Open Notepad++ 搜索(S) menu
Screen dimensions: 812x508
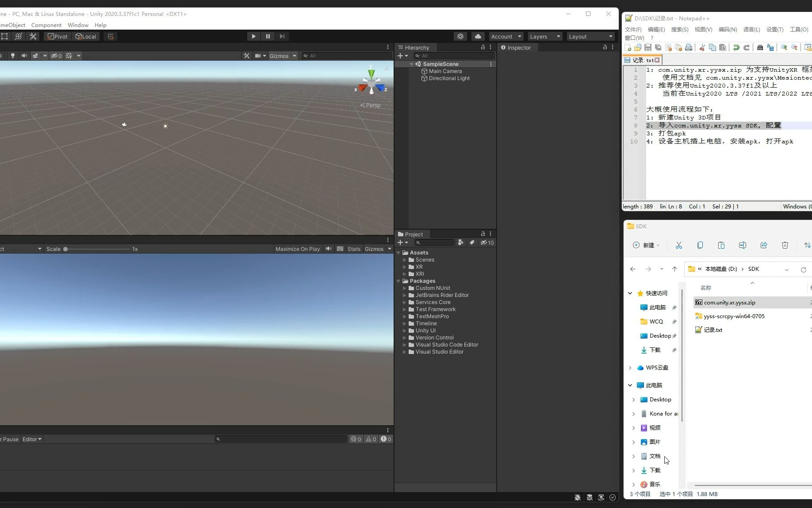point(680,30)
